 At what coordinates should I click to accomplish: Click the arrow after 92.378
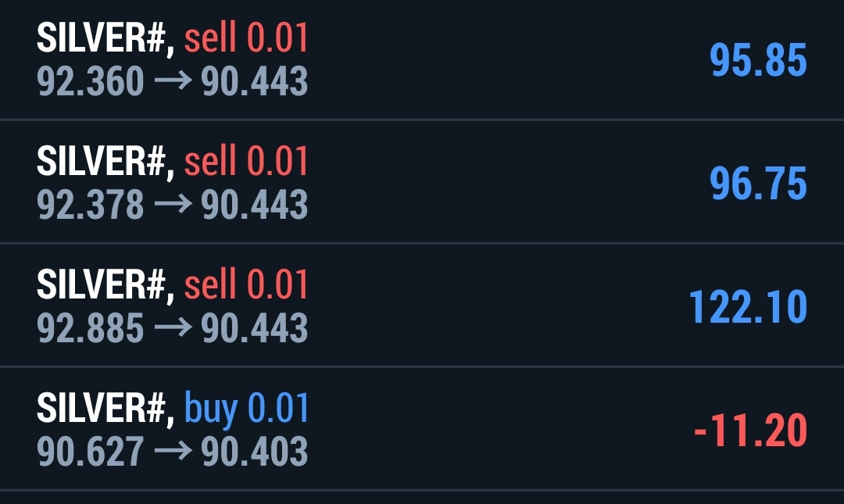coord(172,205)
